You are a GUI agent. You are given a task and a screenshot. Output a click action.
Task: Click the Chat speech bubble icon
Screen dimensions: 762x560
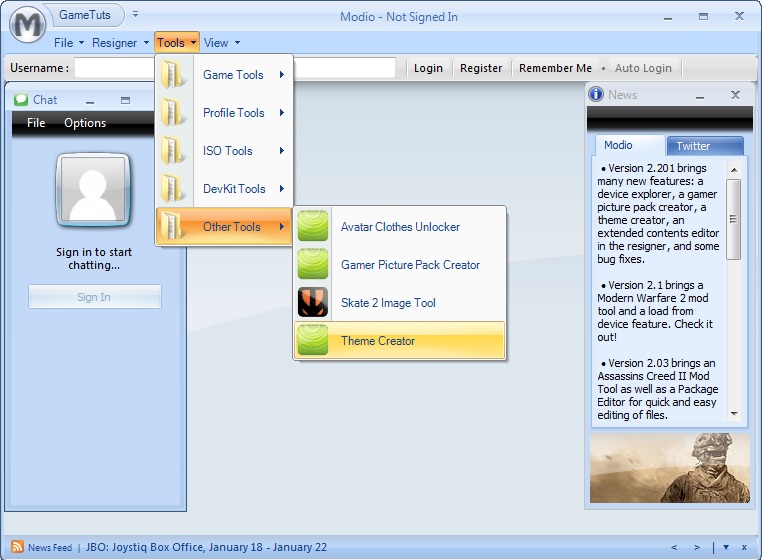pos(21,100)
